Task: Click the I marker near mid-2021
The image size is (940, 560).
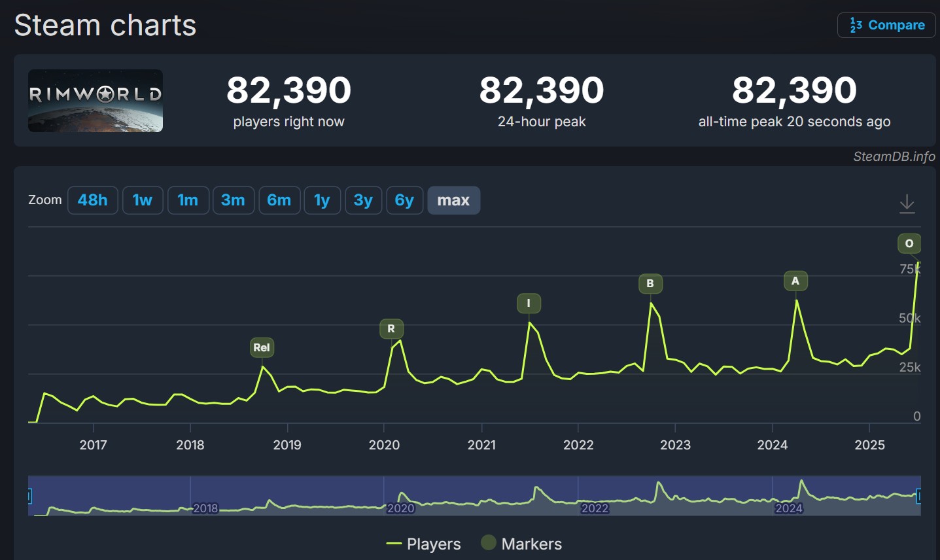Action: tap(529, 303)
